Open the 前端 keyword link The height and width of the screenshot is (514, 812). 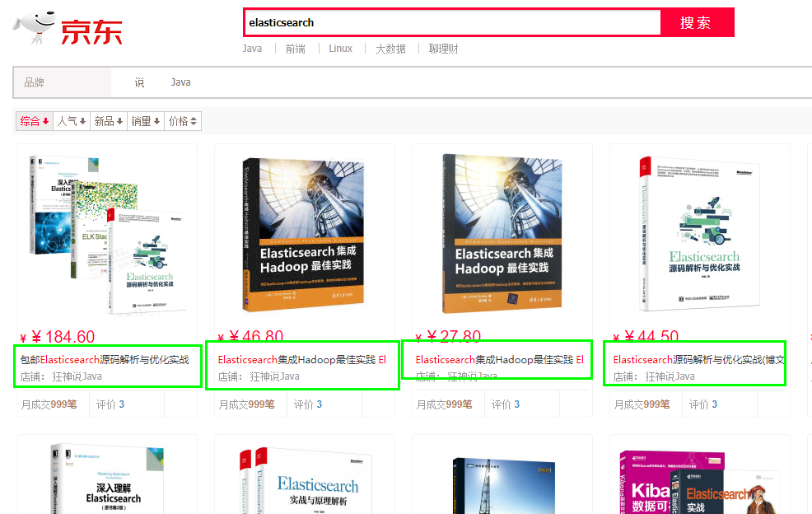295,49
